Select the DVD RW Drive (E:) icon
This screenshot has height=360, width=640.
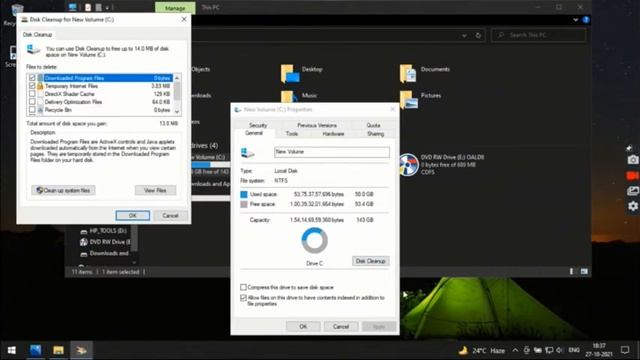(409, 164)
